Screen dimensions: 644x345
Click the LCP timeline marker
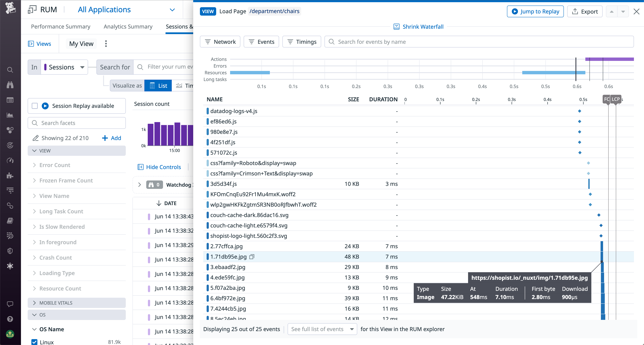point(615,99)
